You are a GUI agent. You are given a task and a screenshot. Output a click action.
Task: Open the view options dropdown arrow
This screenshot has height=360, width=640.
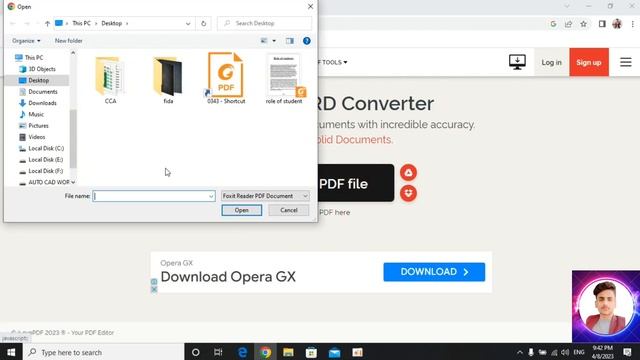(274, 41)
